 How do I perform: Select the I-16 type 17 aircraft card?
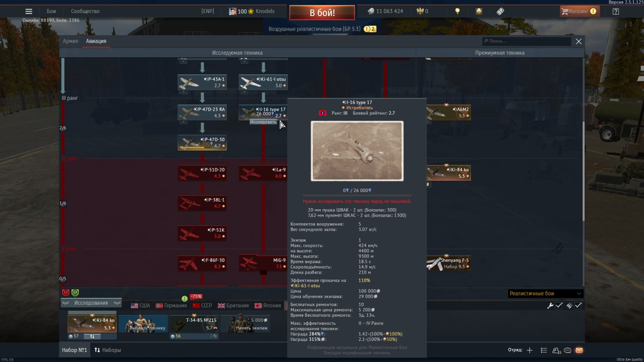point(263,113)
